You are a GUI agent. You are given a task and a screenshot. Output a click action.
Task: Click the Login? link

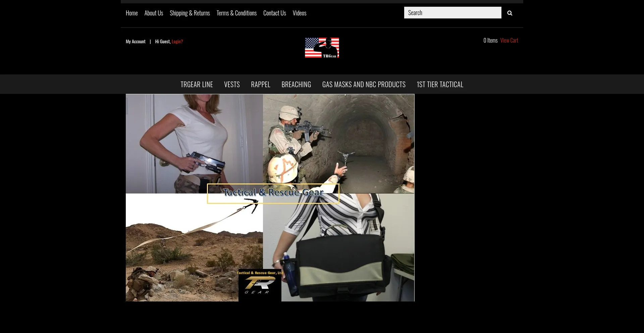coord(177,42)
